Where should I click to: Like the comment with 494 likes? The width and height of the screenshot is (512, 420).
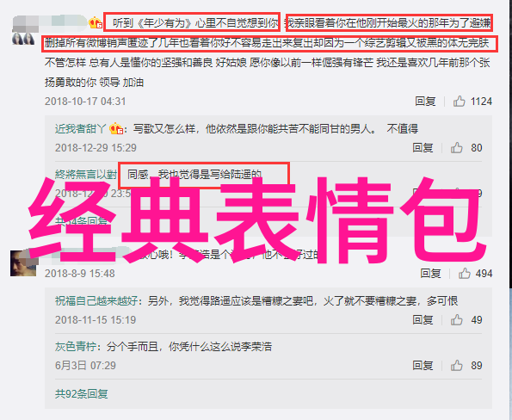(x=465, y=274)
